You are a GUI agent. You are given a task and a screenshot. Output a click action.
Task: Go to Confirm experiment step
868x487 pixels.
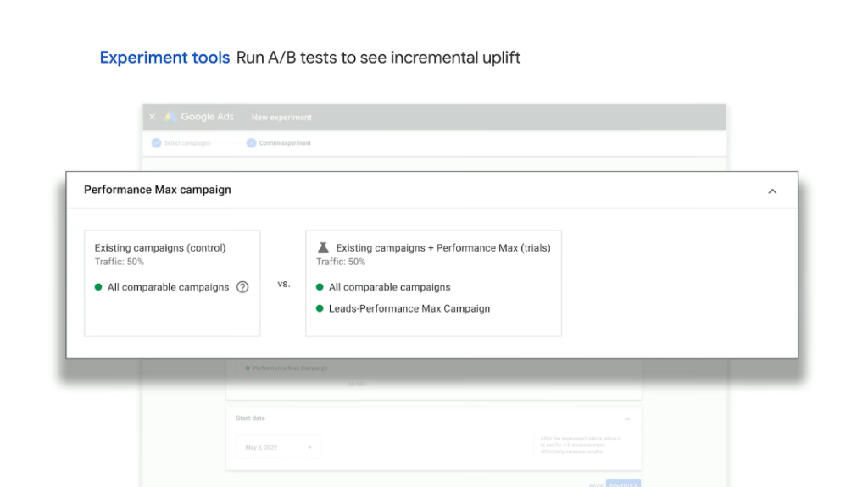[x=279, y=143]
